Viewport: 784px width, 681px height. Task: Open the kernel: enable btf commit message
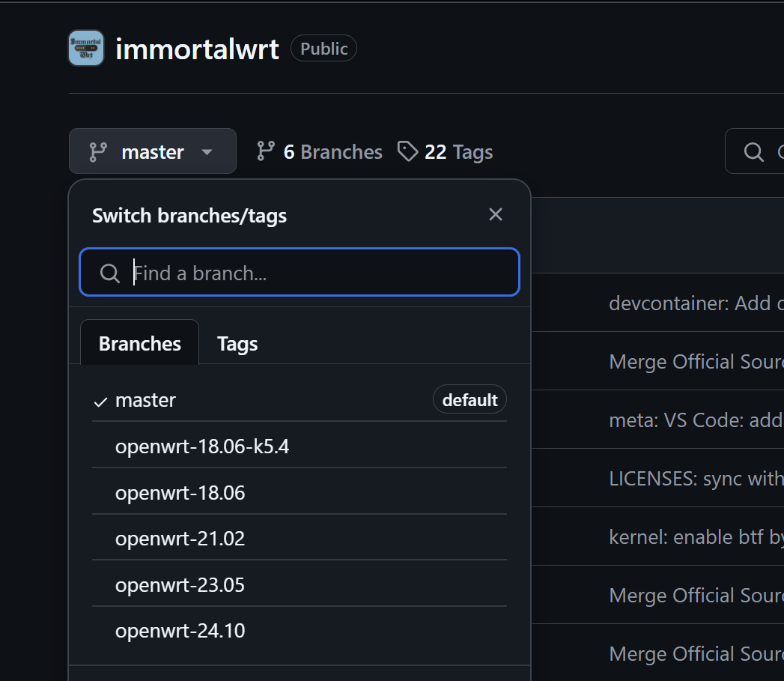tap(696, 537)
